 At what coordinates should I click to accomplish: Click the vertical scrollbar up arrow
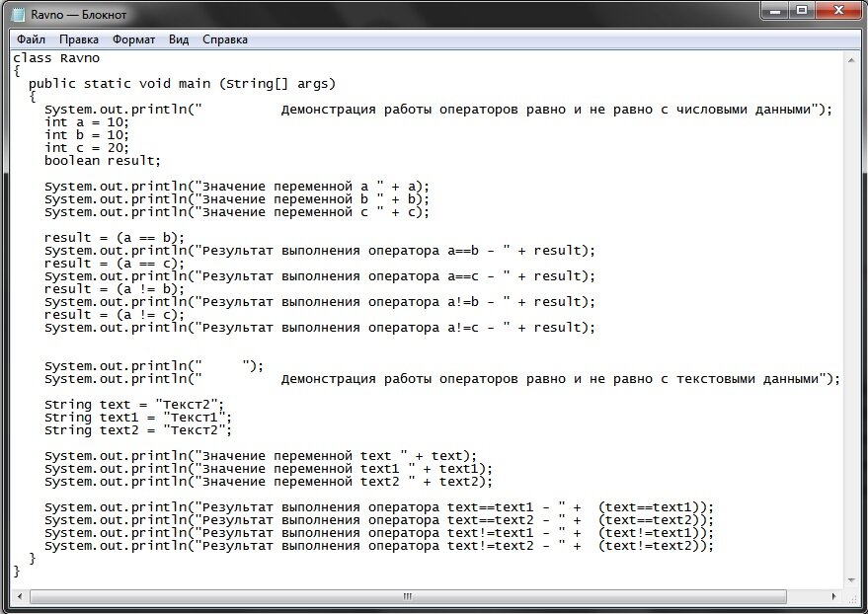pyautogui.click(x=851, y=60)
